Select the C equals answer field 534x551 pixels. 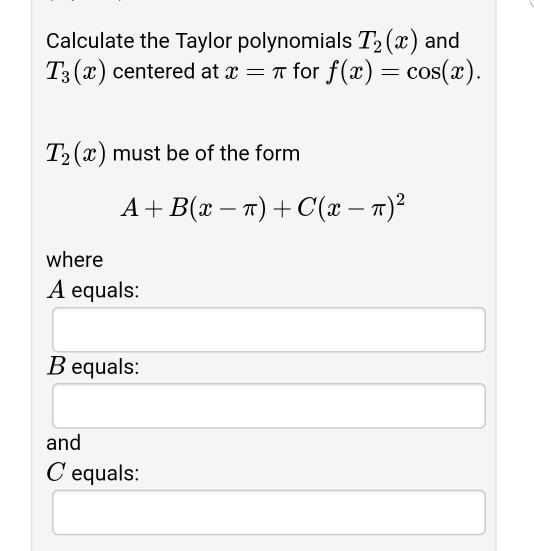point(269,512)
